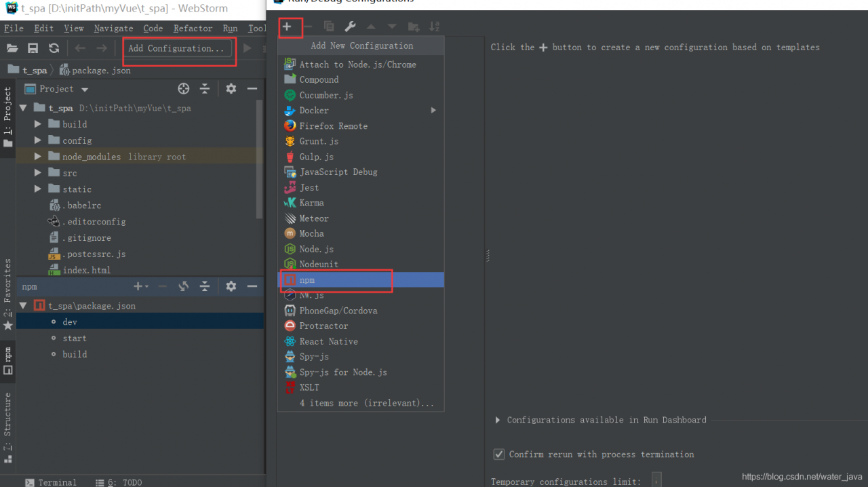Viewport: 868px width, 487px height.
Task: Select React Native configuration type
Action: click(x=361, y=341)
